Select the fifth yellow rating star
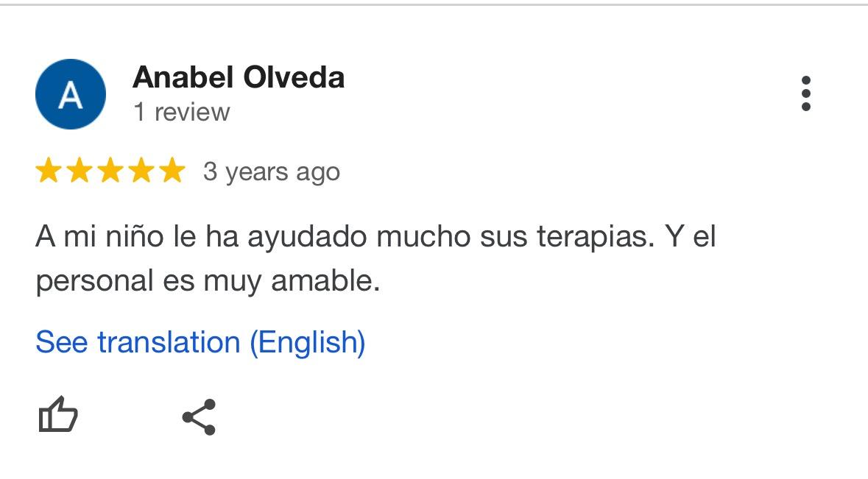This screenshot has height=479, width=868. (173, 171)
